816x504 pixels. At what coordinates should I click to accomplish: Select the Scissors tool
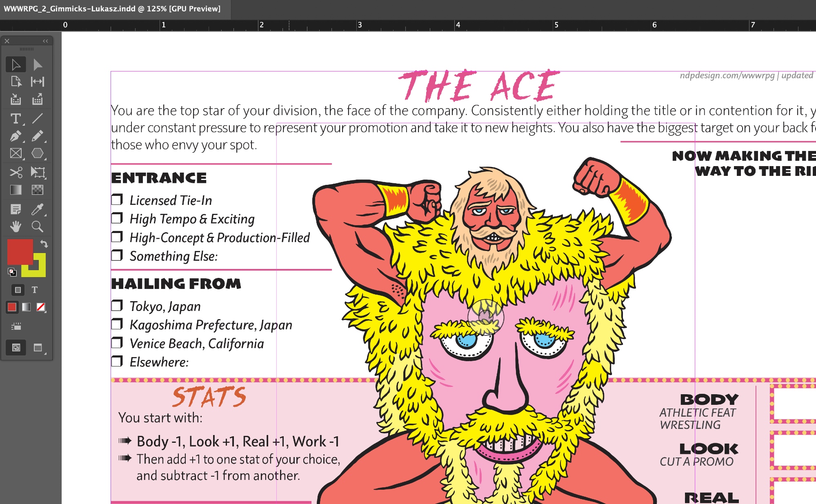tap(16, 172)
